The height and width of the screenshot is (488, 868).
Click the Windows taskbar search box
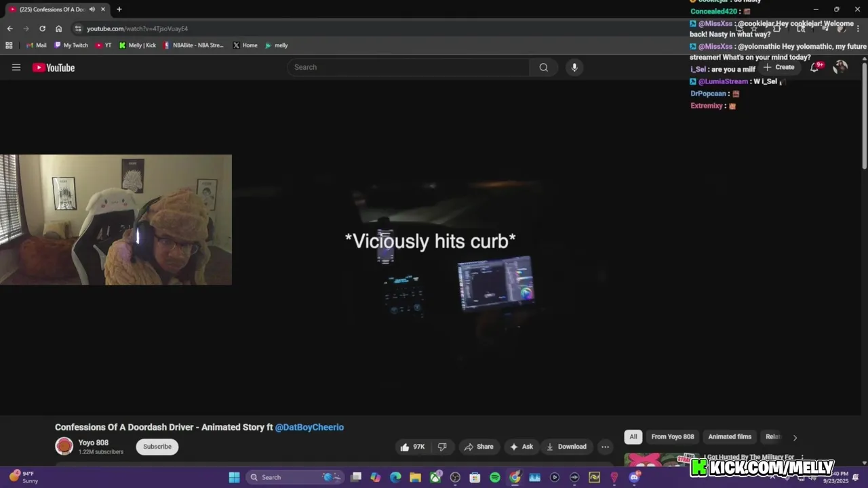(294, 477)
